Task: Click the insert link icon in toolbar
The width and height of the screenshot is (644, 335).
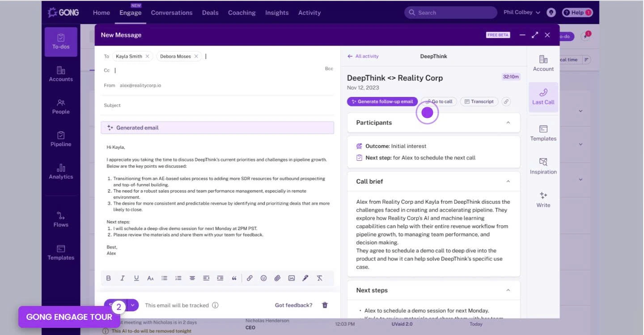Action: (x=250, y=278)
